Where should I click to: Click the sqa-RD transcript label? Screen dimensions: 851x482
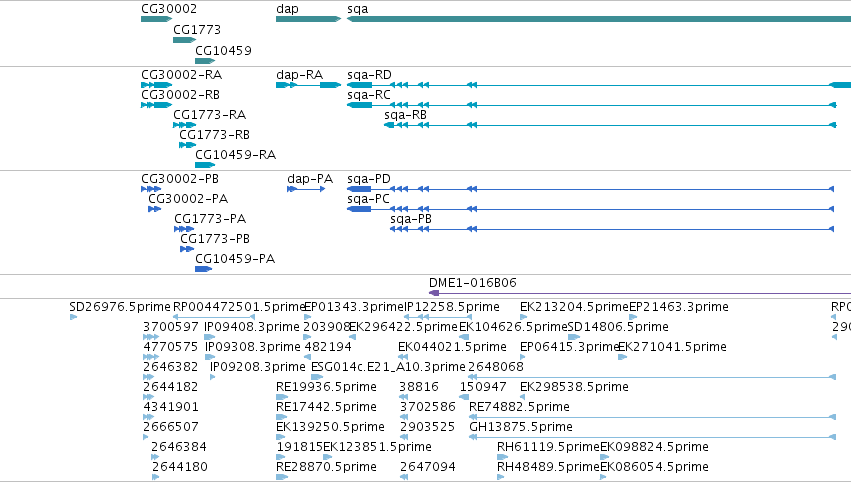[369, 75]
